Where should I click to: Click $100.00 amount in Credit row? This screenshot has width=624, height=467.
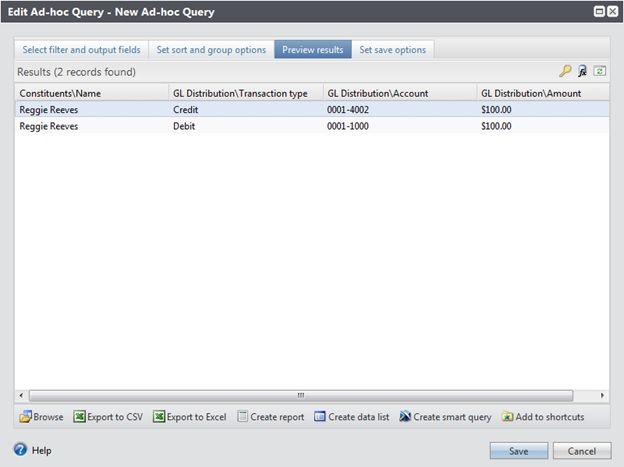click(496, 110)
